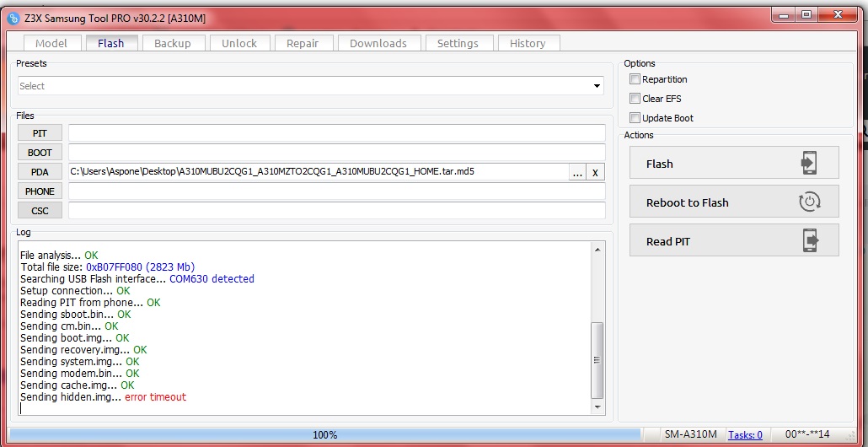Viewport: 868px width, 447px height.
Task: Switch to the Downloads tab
Action: [378, 43]
